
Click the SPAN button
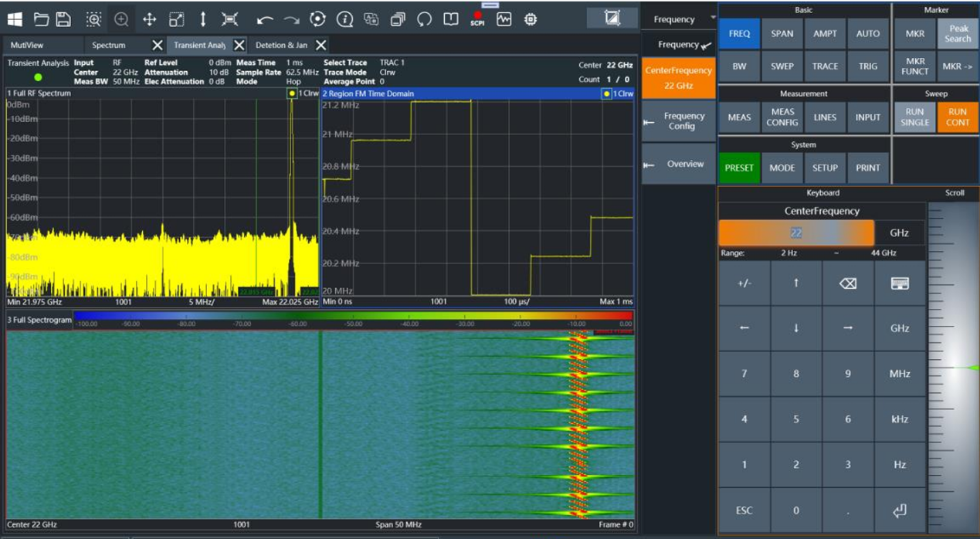(x=782, y=34)
